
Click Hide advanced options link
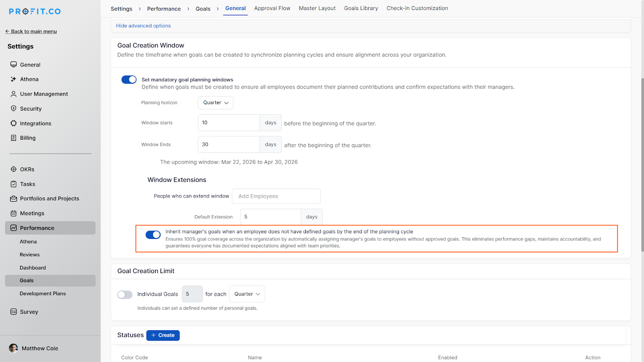(143, 26)
